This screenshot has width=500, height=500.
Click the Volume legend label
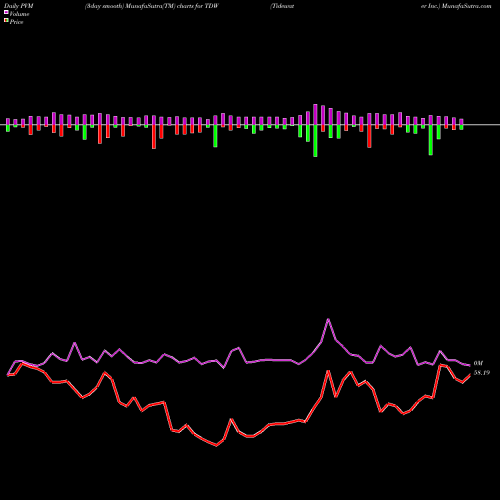[19, 14]
